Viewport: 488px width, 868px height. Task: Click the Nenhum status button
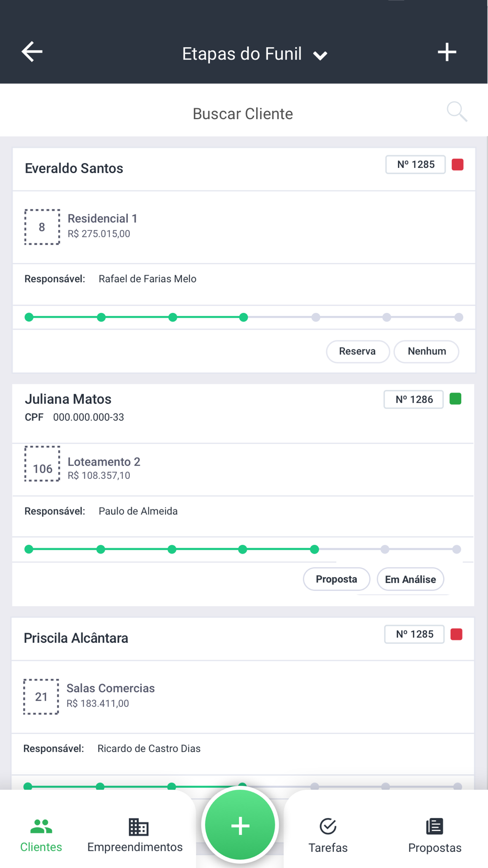[x=427, y=351]
